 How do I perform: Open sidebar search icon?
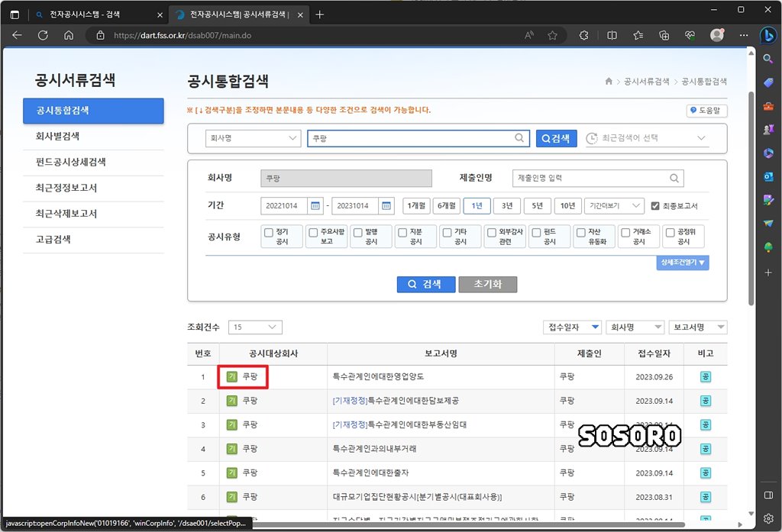tap(768, 59)
